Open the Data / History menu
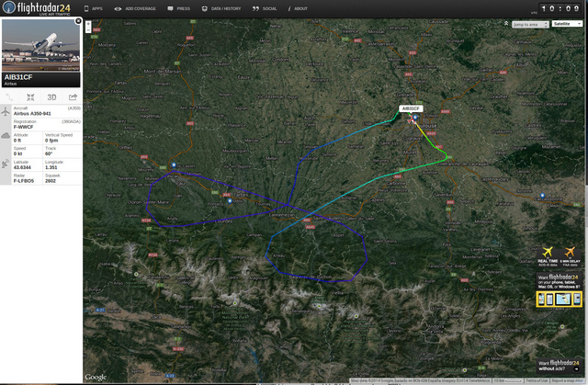The width and height of the screenshot is (588, 385). 221,8
